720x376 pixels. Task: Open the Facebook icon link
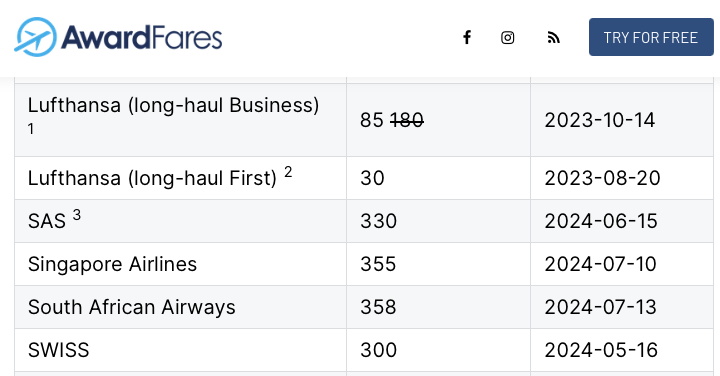pos(467,37)
